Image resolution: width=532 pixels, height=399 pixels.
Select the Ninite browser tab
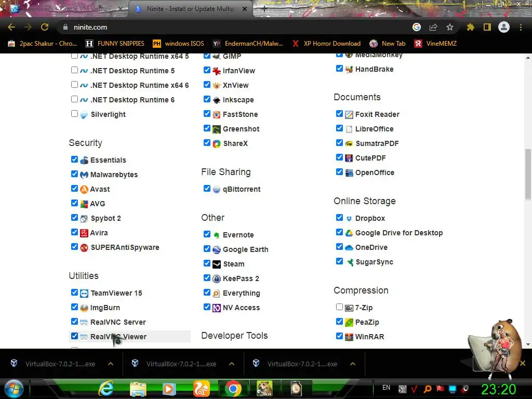pos(190,9)
